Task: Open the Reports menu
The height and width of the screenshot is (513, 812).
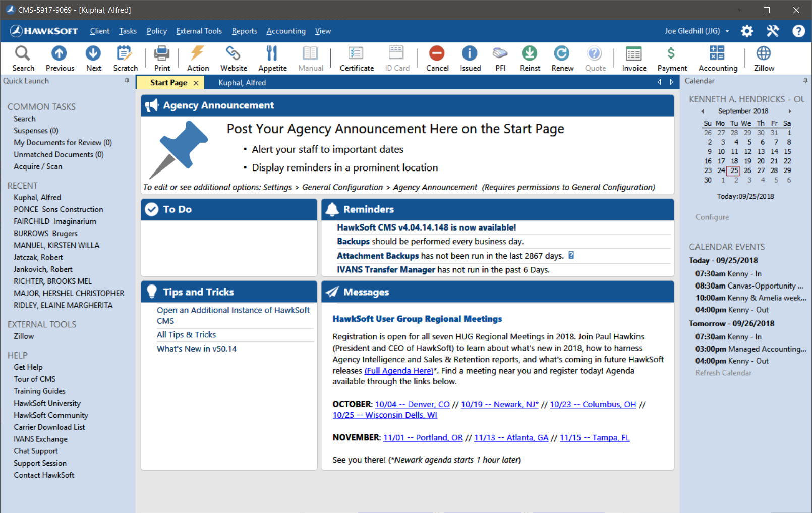Action: [244, 31]
